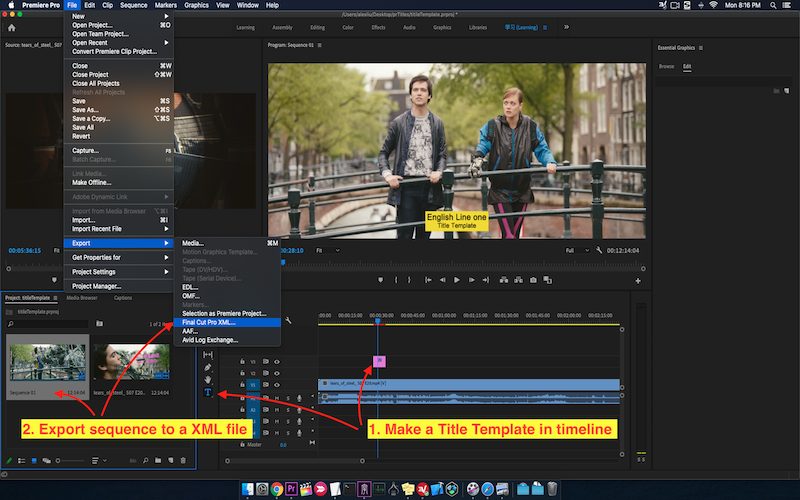Go to Out point in Program Monitor
This screenshot has height=500, width=800.
tap(486, 280)
